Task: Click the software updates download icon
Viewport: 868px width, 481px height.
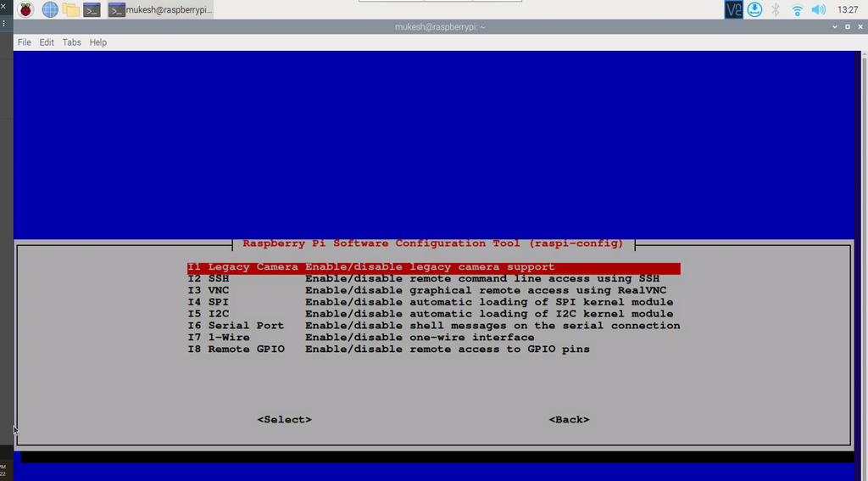Action: (x=754, y=9)
